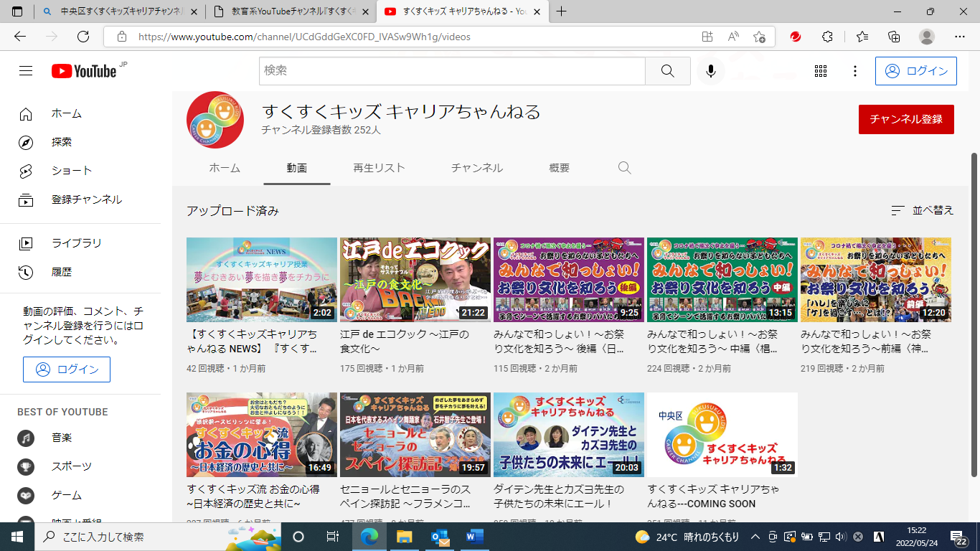Viewport: 980px width, 551px height.
Task: Open Outlook from the taskbar
Action: pyautogui.click(x=440, y=537)
